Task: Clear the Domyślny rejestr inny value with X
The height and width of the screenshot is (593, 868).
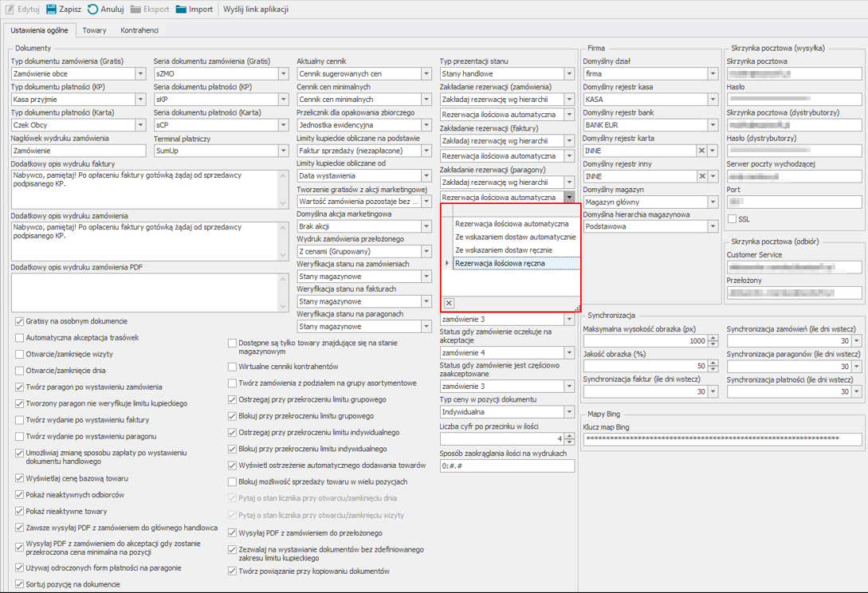Action: point(701,176)
